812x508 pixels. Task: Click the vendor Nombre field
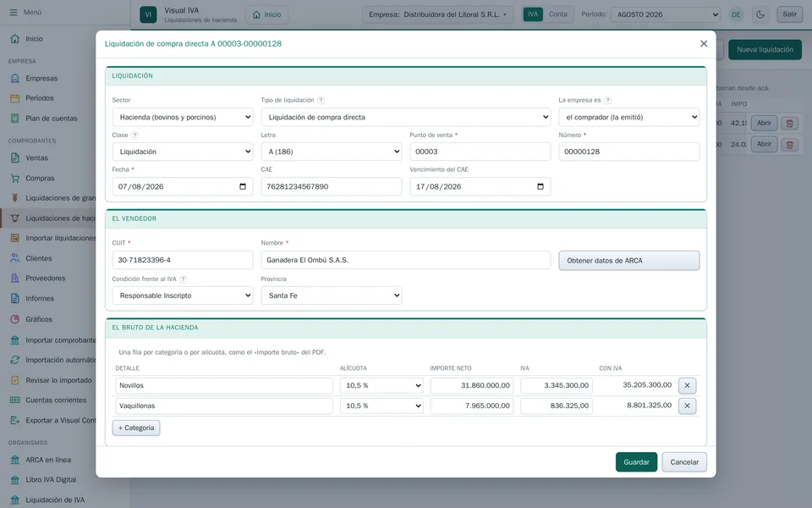[x=405, y=260]
